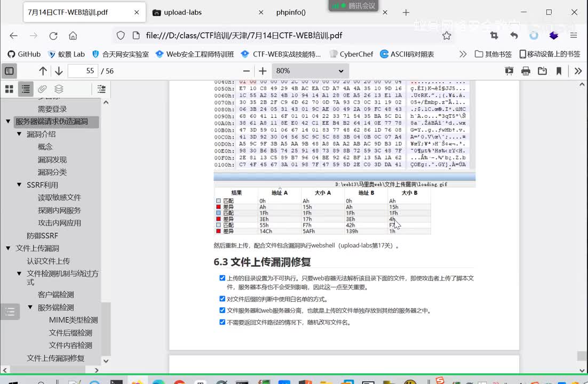The image size is (588, 384).
Task: Click the undo arrow extension icon
Action: pos(514,36)
